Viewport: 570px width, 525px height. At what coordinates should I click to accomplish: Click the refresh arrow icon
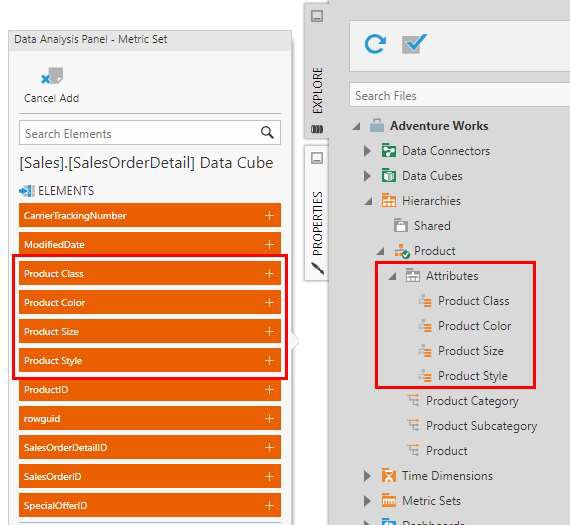375,44
